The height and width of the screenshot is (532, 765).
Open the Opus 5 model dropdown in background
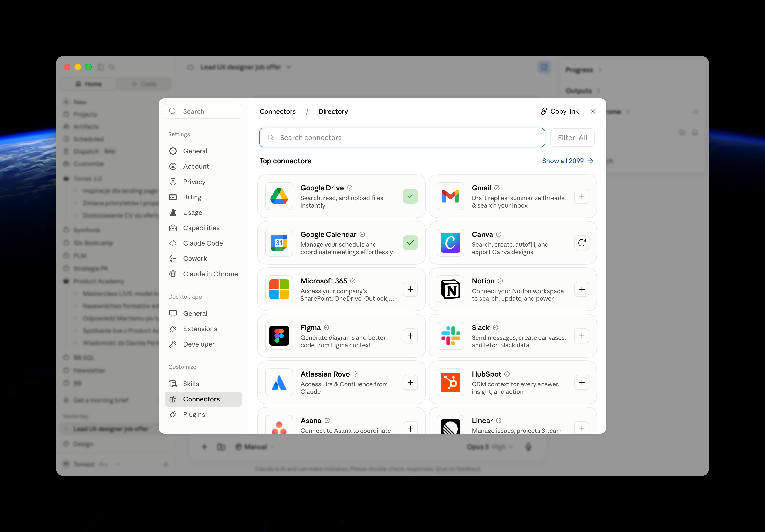[x=490, y=447]
